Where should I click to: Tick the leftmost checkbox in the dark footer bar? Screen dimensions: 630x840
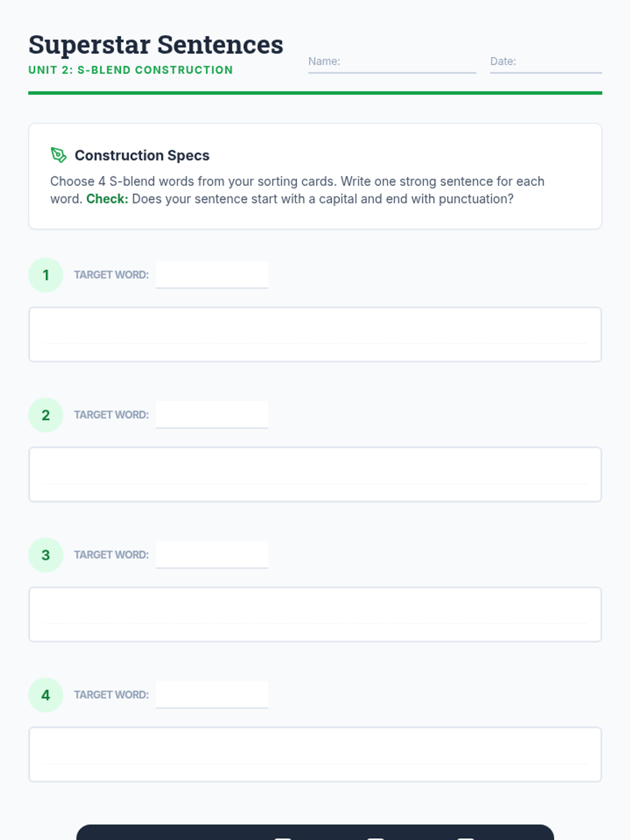[x=283, y=838]
